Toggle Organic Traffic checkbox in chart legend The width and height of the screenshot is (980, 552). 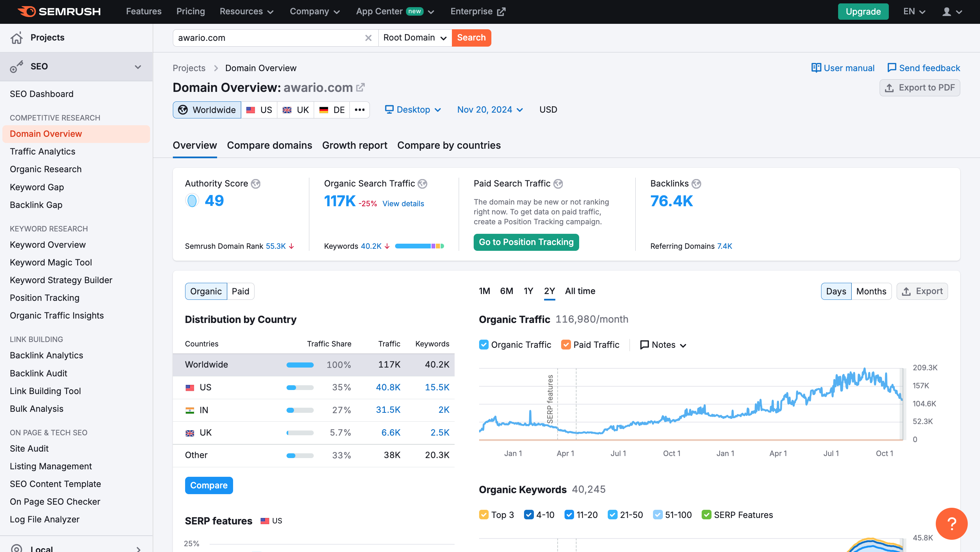[x=484, y=345]
